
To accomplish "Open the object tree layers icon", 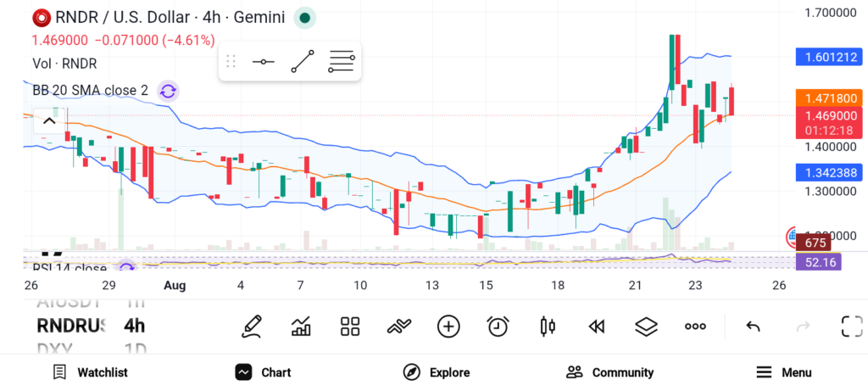I will click(x=646, y=327).
